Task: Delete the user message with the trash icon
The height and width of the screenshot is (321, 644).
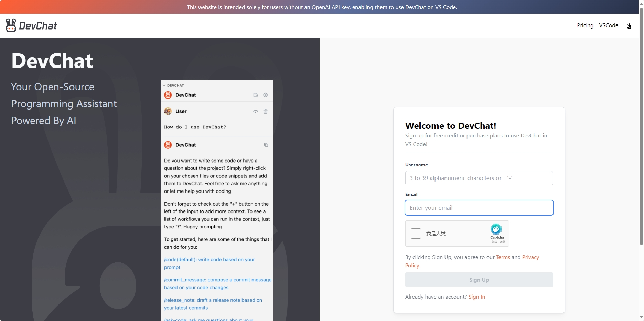Action: tap(265, 111)
